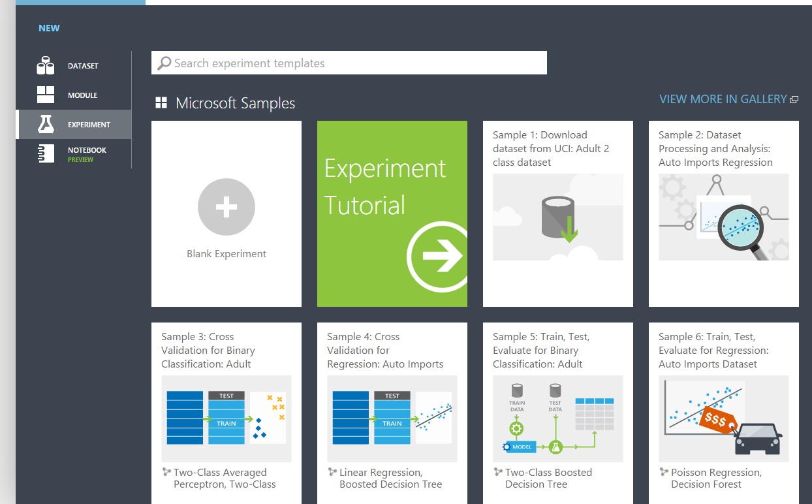Open the Sample 6 car price thumbnail

724,418
